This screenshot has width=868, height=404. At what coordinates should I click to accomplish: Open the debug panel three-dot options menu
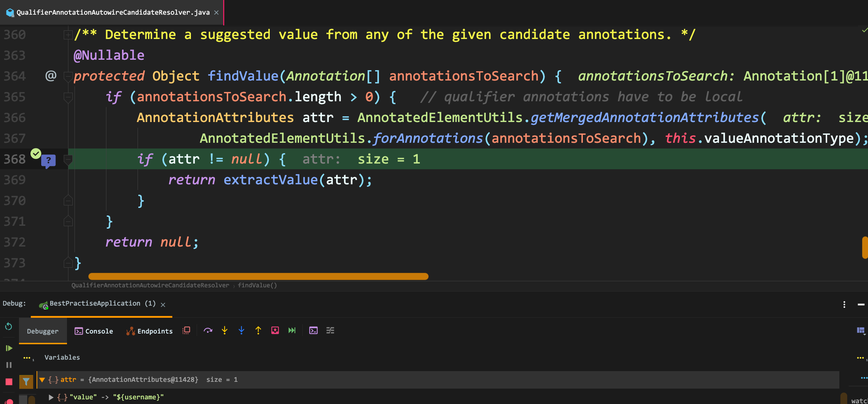click(844, 305)
